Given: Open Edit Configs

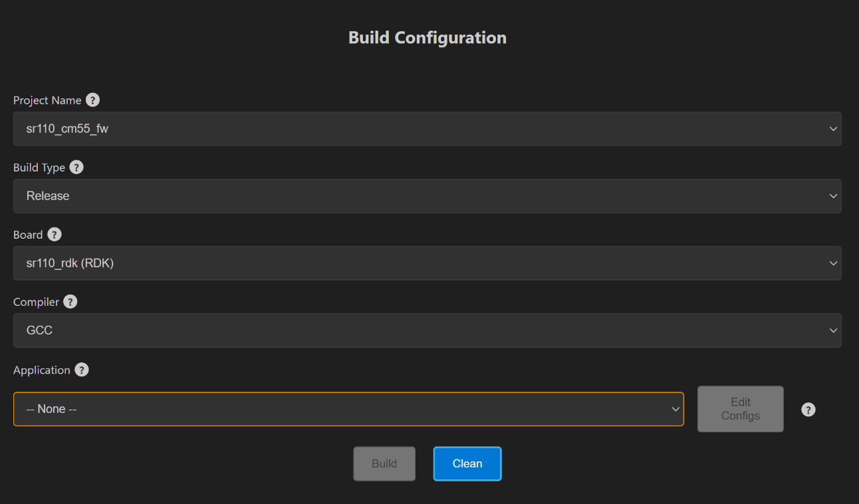Looking at the screenshot, I should (x=740, y=409).
